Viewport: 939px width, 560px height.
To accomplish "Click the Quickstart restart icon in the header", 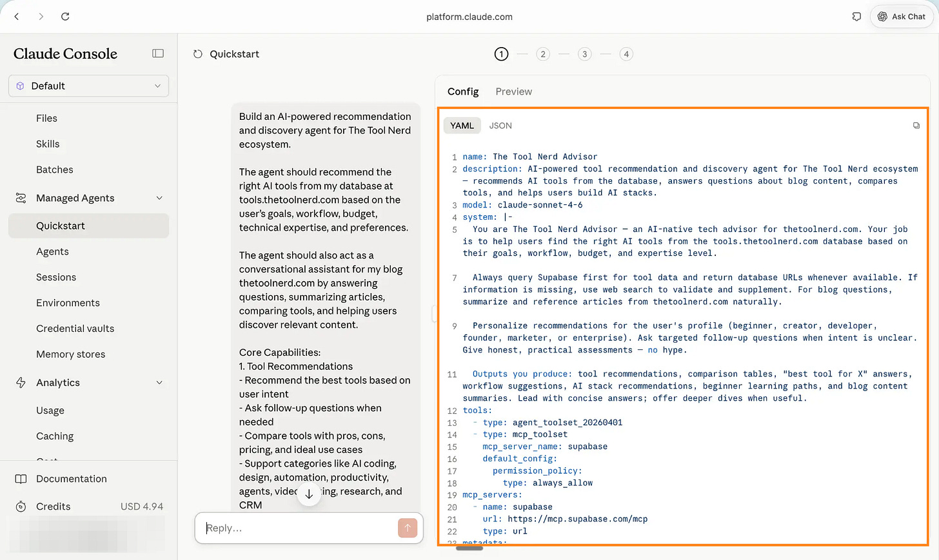I will coord(198,54).
